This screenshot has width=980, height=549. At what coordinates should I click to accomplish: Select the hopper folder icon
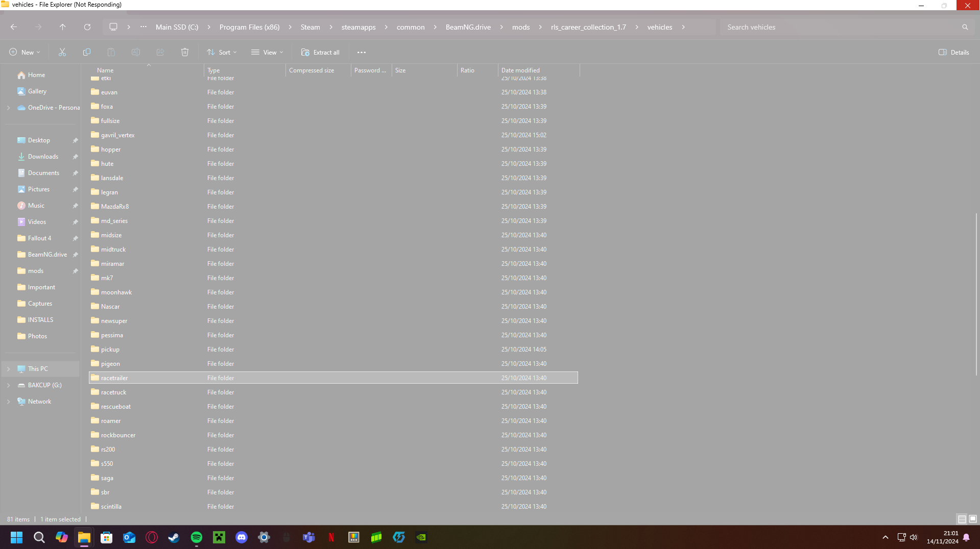coord(95,149)
